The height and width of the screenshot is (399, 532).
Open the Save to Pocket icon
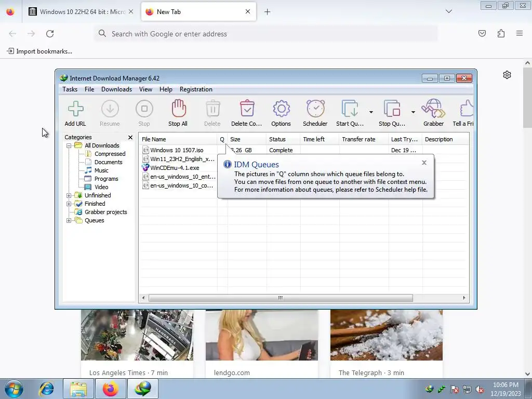(482, 33)
